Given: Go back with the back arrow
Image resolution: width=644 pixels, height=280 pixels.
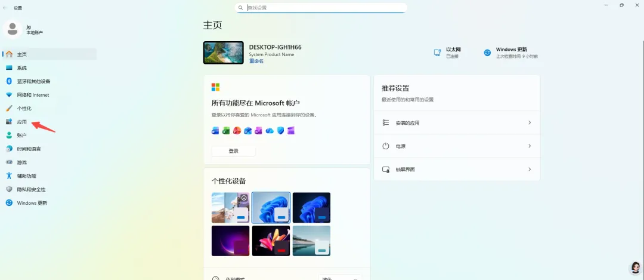Looking at the screenshot, I should pos(5,8).
